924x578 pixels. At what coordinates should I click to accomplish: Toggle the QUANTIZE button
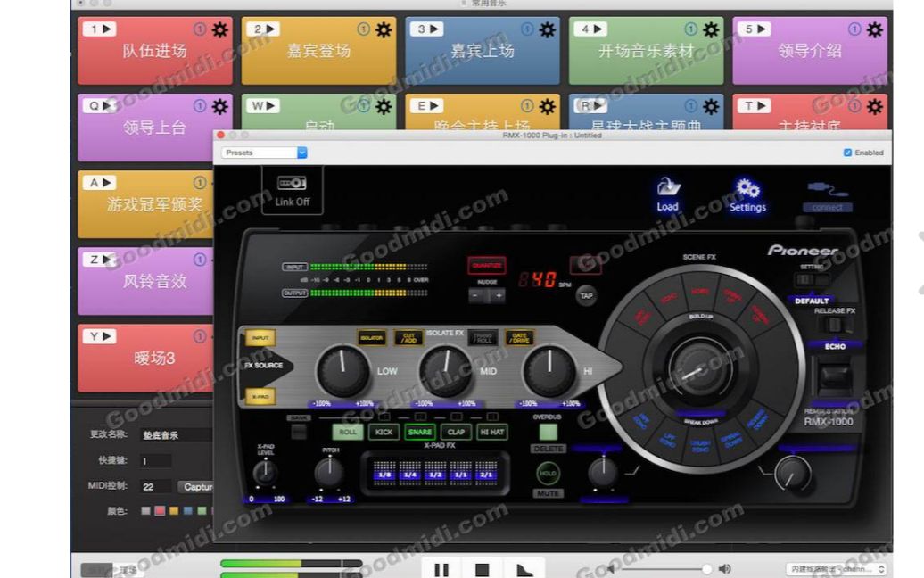[x=487, y=266]
